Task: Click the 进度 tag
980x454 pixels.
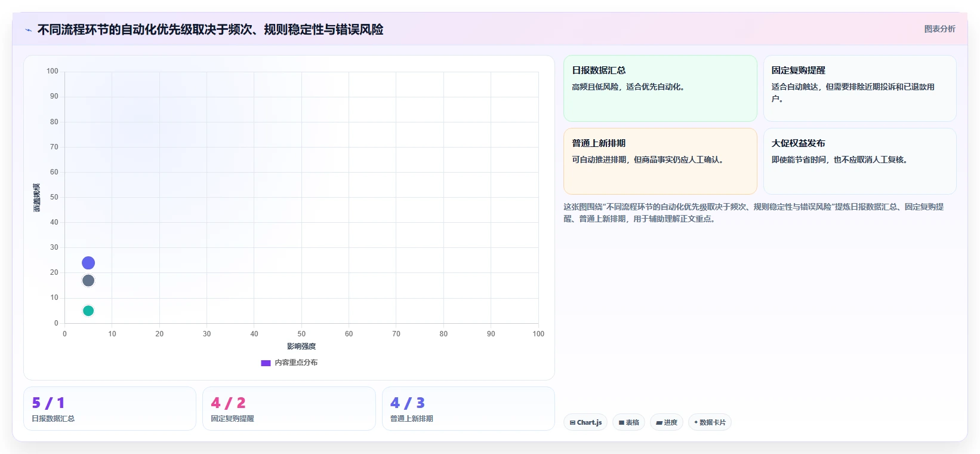Action: 667,422
